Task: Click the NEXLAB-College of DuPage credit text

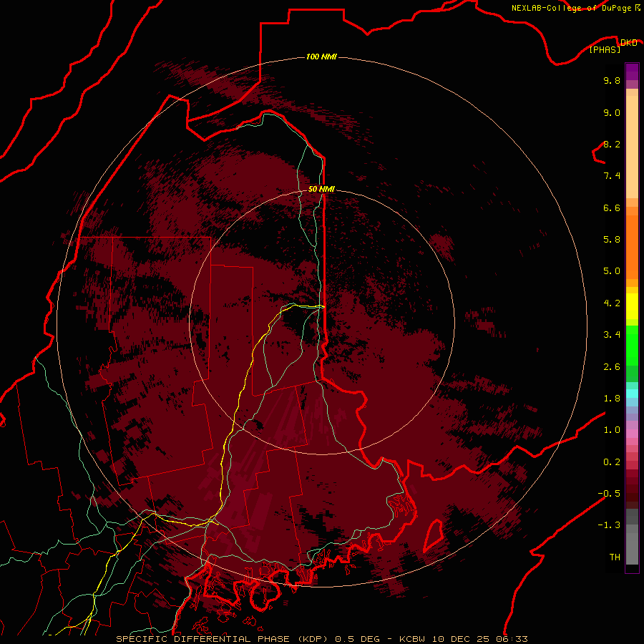Action: click(x=572, y=8)
